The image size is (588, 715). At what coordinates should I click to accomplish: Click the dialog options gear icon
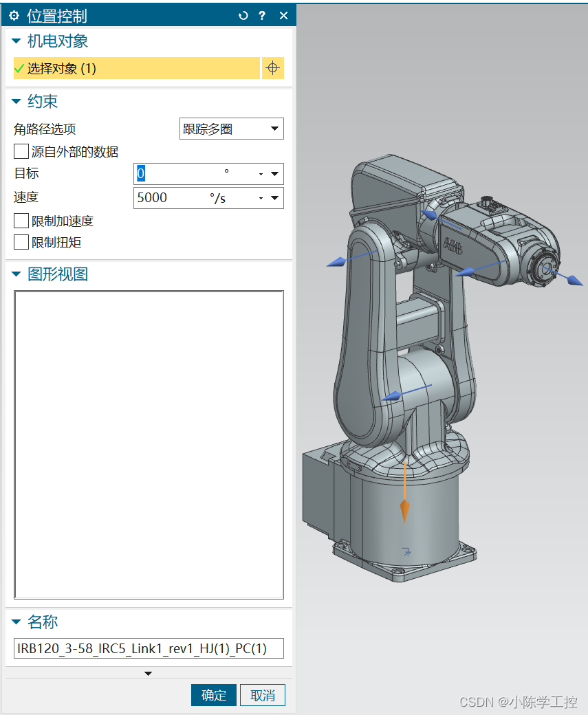(x=14, y=15)
